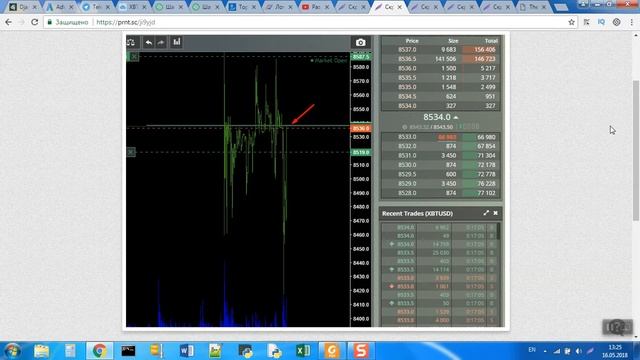Image resolution: width=640 pixels, height=360 pixels.
Task: Switch to the first browser tab
Action: pyautogui.click(x=22, y=7)
